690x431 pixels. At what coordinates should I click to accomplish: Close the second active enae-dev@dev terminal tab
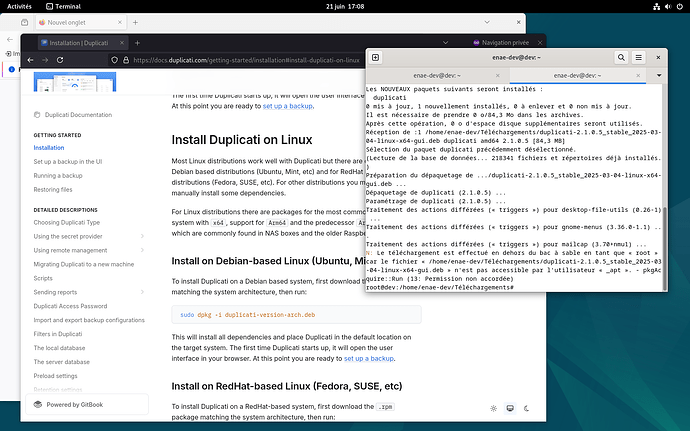(x=638, y=76)
